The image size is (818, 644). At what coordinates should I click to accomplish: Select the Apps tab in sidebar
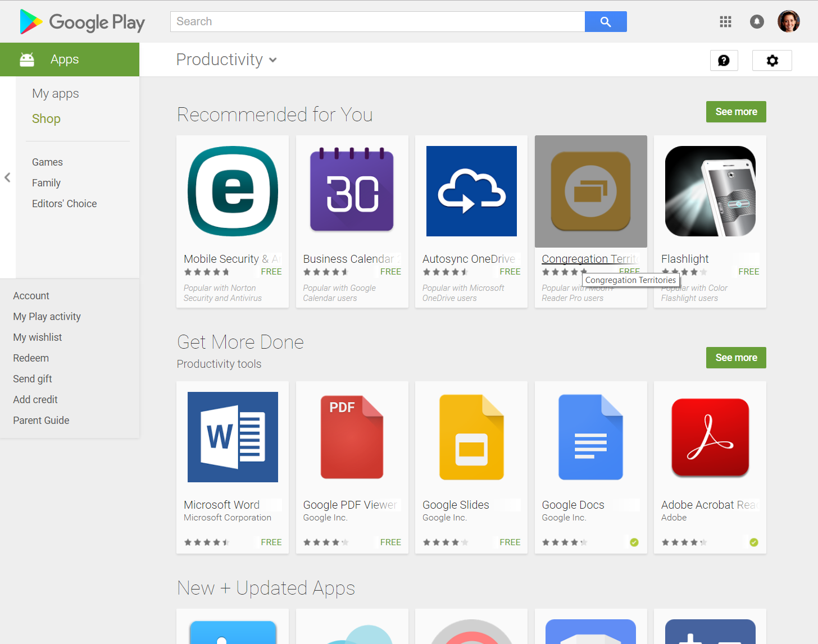click(x=70, y=60)
